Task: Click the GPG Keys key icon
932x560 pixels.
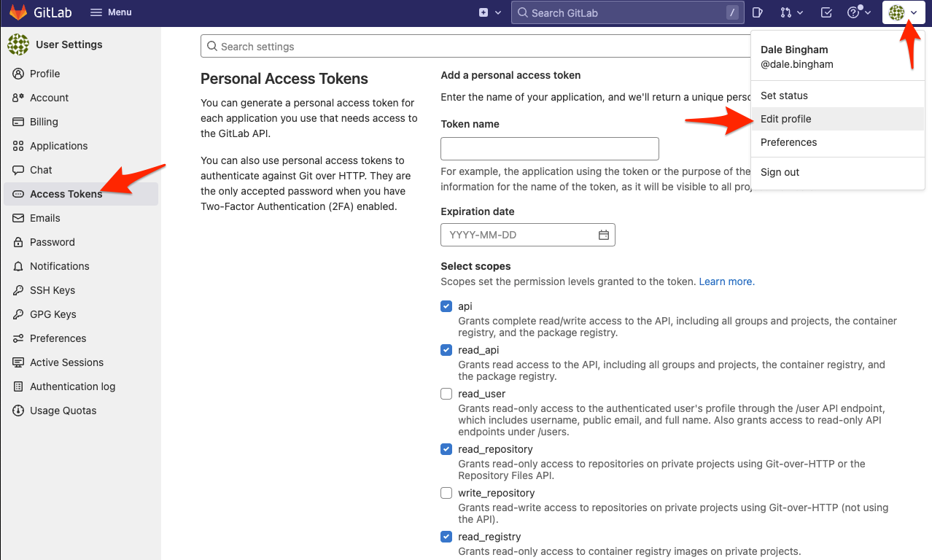Action: (x=18, y=314)
